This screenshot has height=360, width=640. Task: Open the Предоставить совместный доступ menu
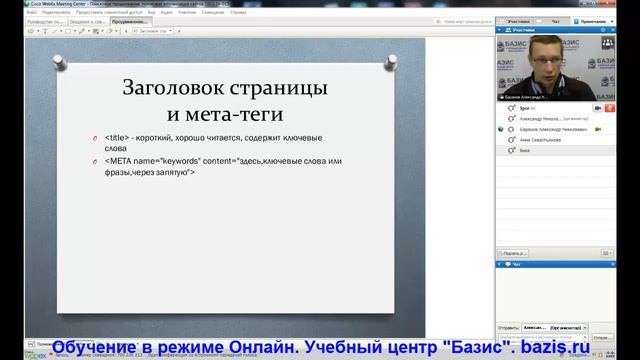pos(109,12)
